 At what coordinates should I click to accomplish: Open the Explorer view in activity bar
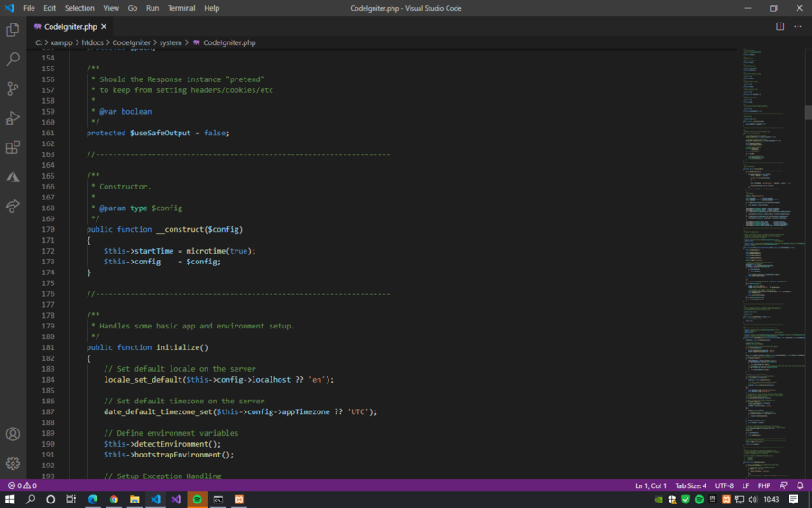(x=13, y=30)
